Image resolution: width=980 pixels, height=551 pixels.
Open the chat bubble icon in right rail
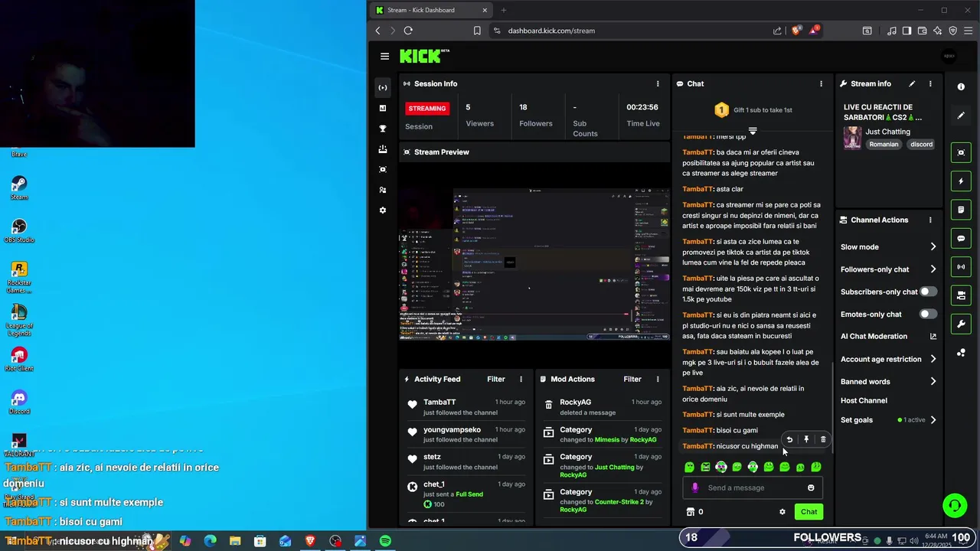pyautogui.click(x=961, y=238)
